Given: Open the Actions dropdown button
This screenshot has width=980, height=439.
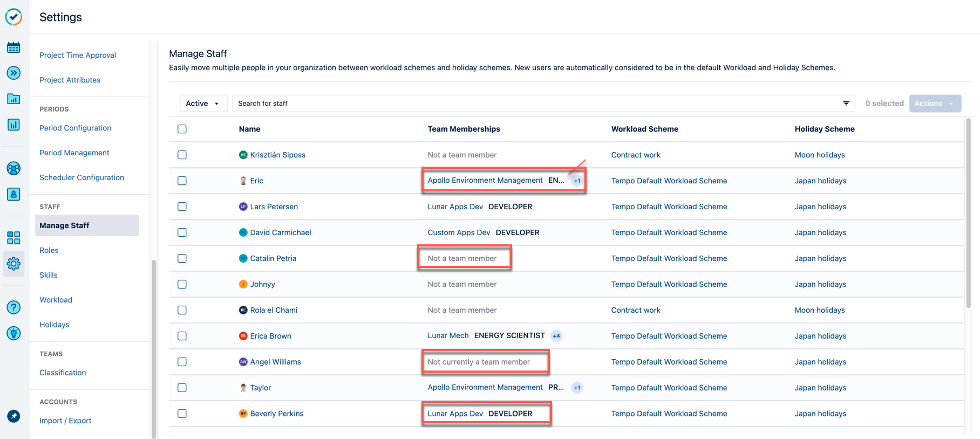Looking at the screenshot, I should [x=935, y=104].
